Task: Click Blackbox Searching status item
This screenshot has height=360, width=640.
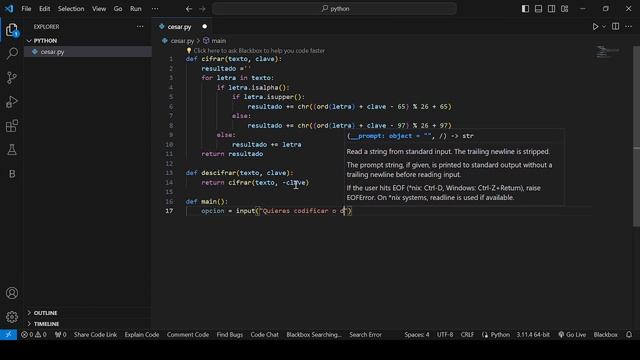Action: [314, 335]
